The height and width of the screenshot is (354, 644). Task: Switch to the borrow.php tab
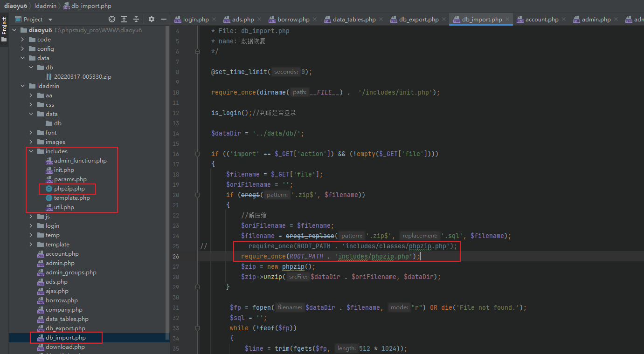(x=293, y=19)
